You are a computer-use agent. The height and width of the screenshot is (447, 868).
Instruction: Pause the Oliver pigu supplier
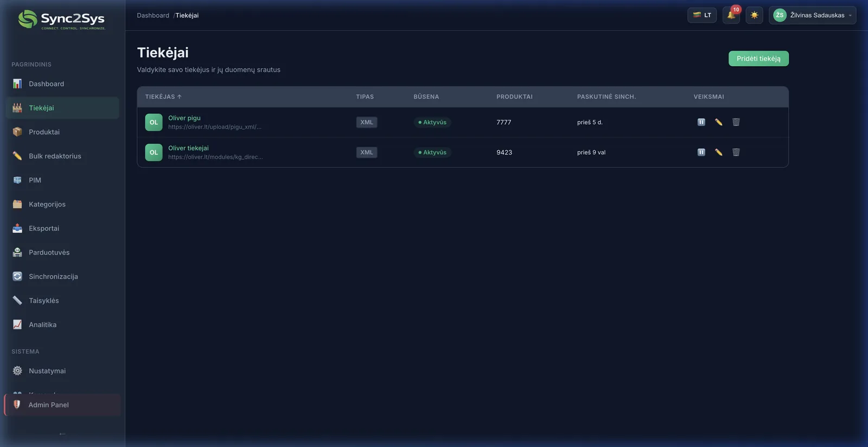pos(701,122)
